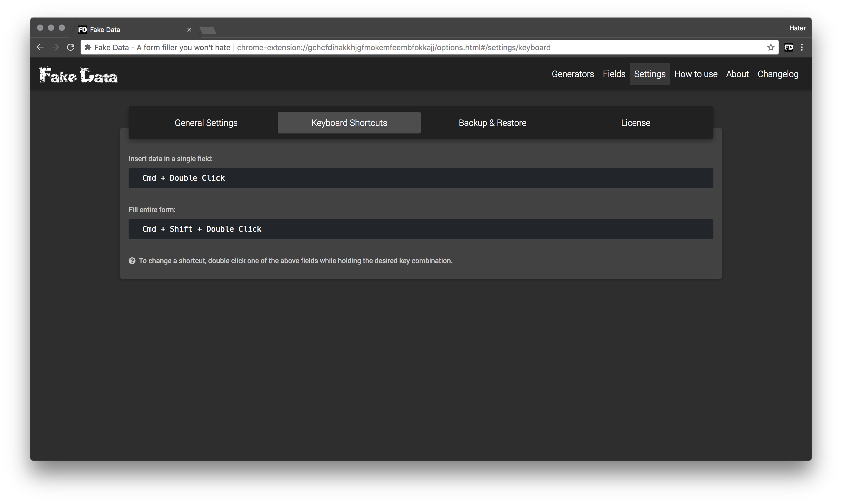Bookmark this page with the star icon
The height and width of the screenshot is (504, 842).
[770, 47]
